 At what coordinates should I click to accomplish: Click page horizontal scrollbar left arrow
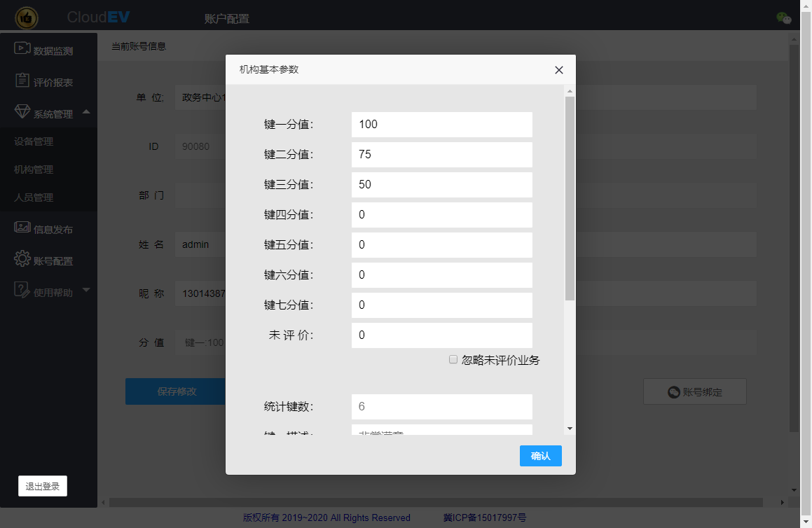(x=104, y=502)
